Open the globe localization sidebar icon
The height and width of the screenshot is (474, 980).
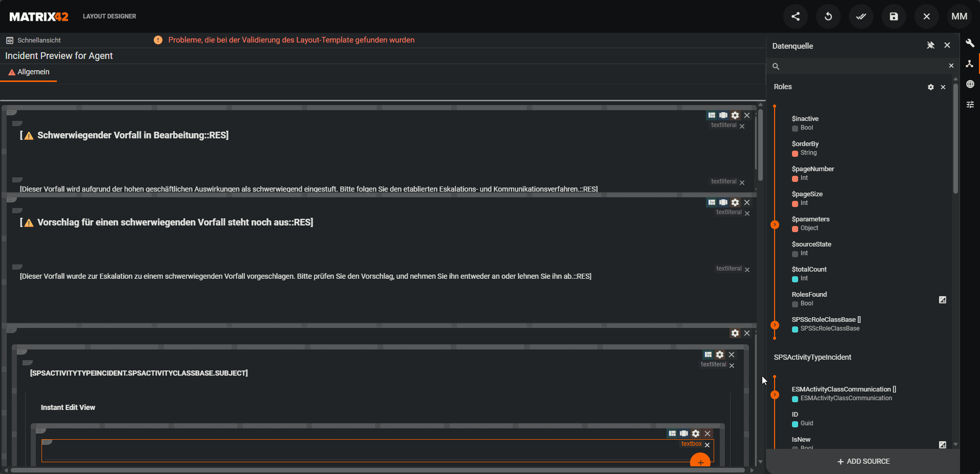[970, 84]
